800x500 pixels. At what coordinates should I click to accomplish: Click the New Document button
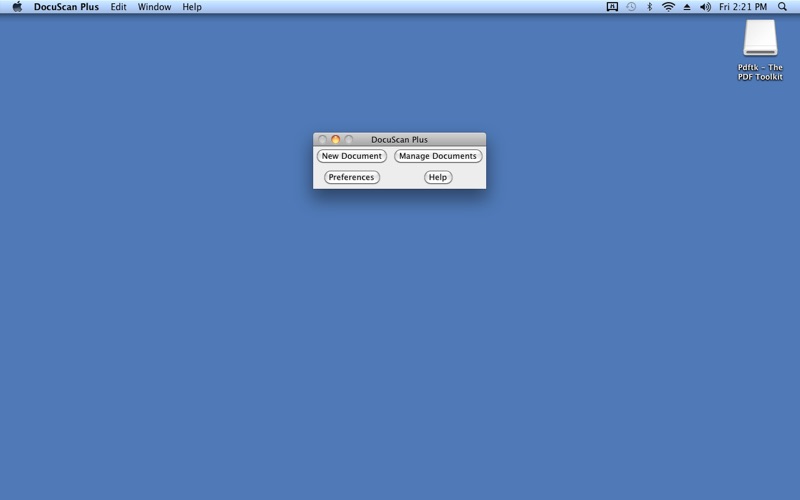tap(352, 156)
